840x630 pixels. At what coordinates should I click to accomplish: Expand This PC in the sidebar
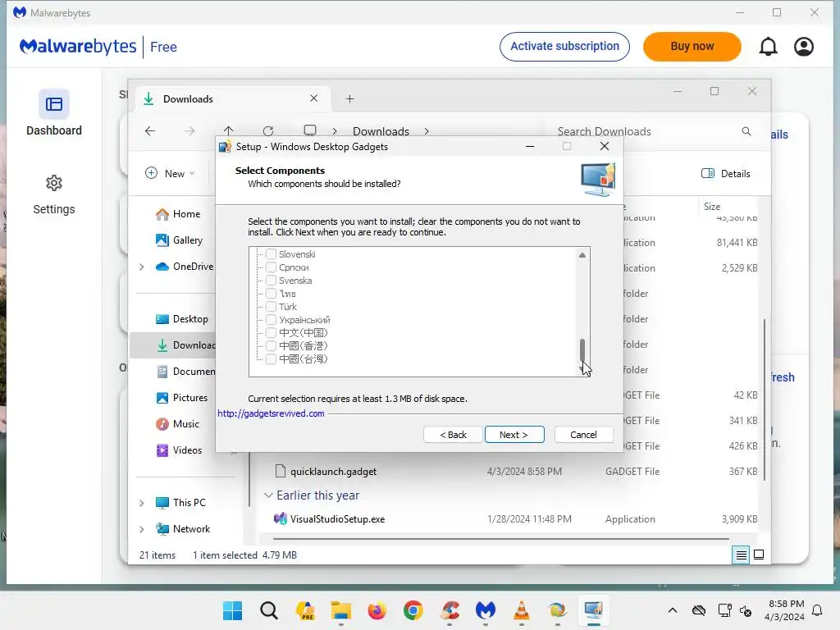click(141, 503)
